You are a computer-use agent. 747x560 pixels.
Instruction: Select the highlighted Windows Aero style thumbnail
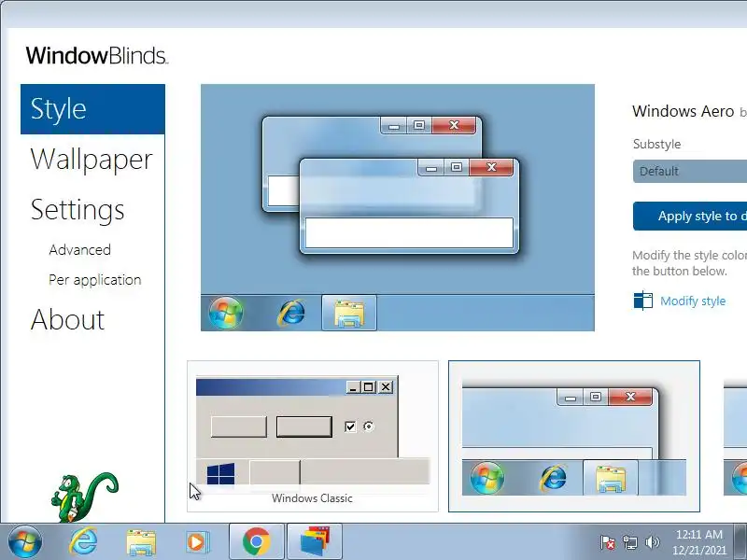click(574, 436)
